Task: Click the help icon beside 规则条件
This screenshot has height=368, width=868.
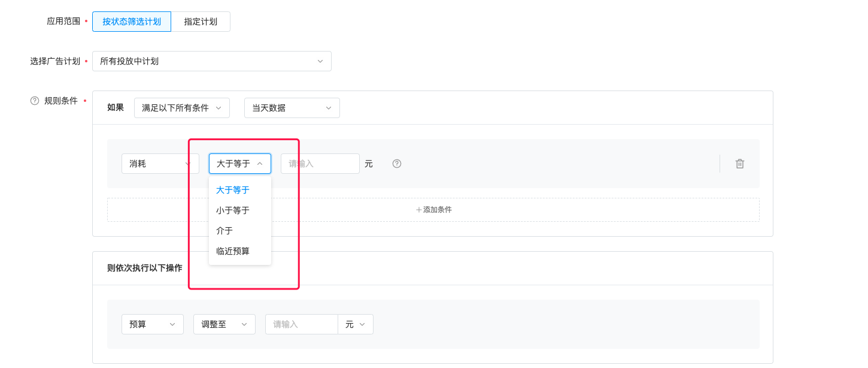Action: point(35,101)
